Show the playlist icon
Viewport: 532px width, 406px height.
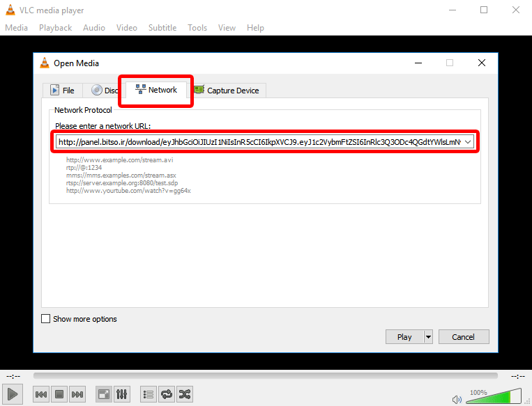point(149,394)
